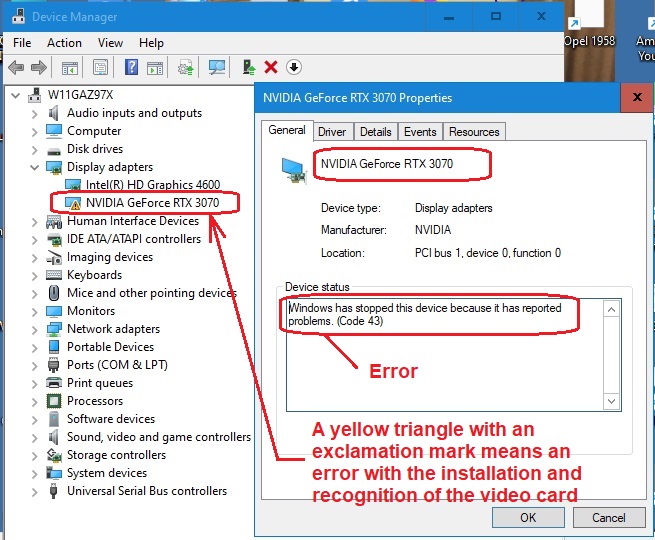Click the Forward arrow toolbar icon
This screenshot has height=540, width=655.
(39, 67)
